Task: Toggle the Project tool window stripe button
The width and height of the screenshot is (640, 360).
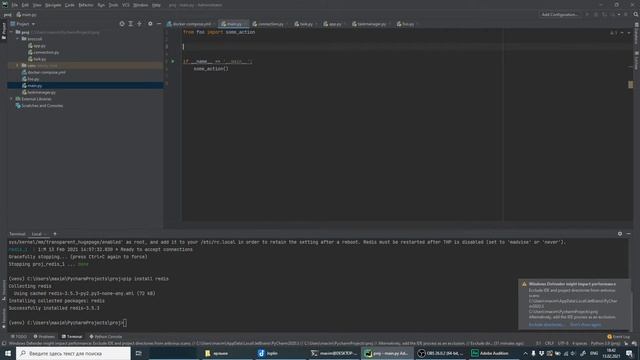Action: click(x=4, y=31)
